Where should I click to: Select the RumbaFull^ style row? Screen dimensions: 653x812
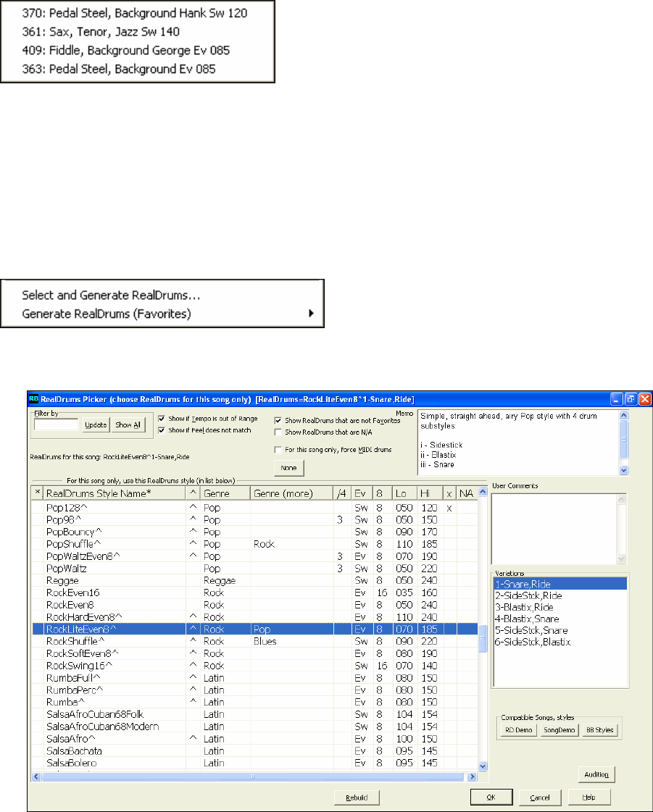(x=254, y=678)
